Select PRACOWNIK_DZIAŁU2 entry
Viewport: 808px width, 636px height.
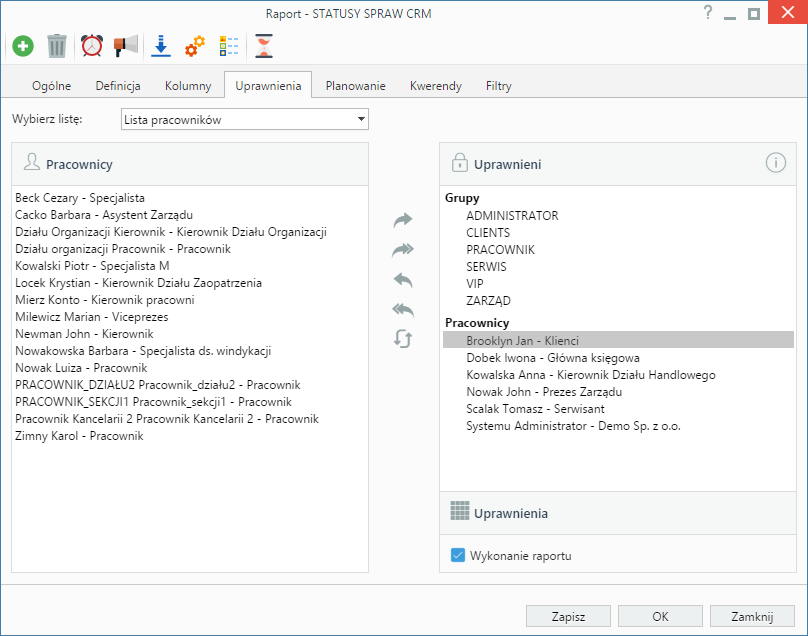click(158, 385)
